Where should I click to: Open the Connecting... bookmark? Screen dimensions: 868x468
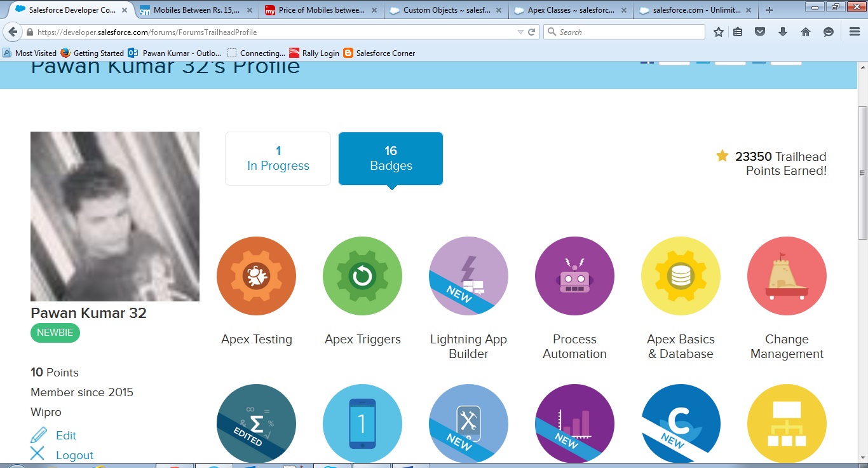click(257, 53)
